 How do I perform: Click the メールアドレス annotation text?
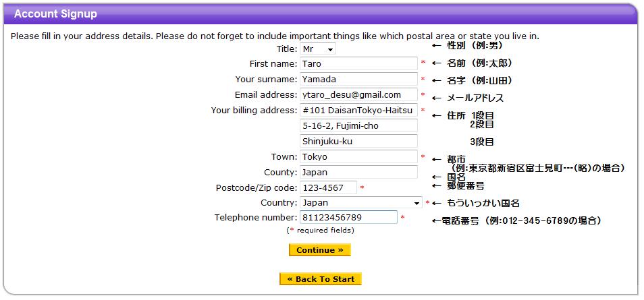tap(475, 98)
